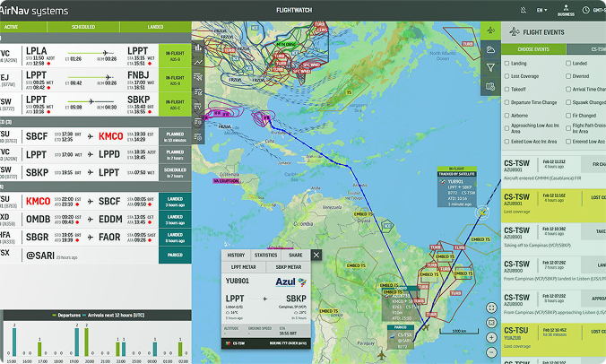Open the EN language dropdown
606x364 pixels.
coord(541,10)
